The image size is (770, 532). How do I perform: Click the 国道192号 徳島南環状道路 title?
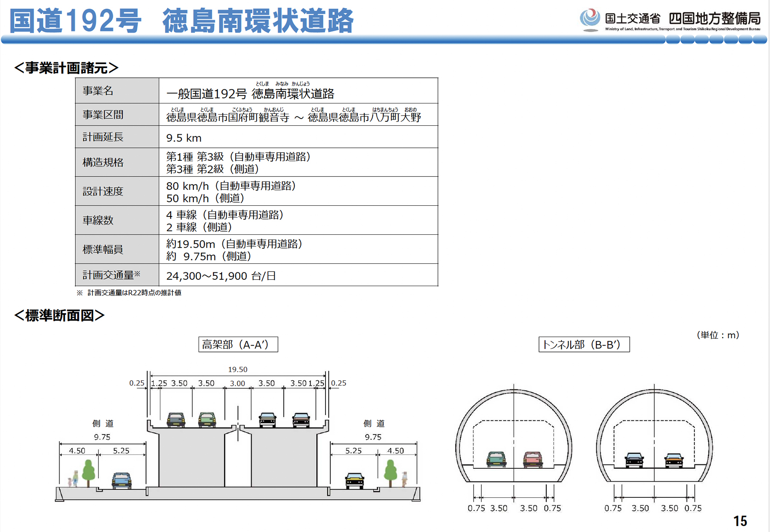click(181, 21)
